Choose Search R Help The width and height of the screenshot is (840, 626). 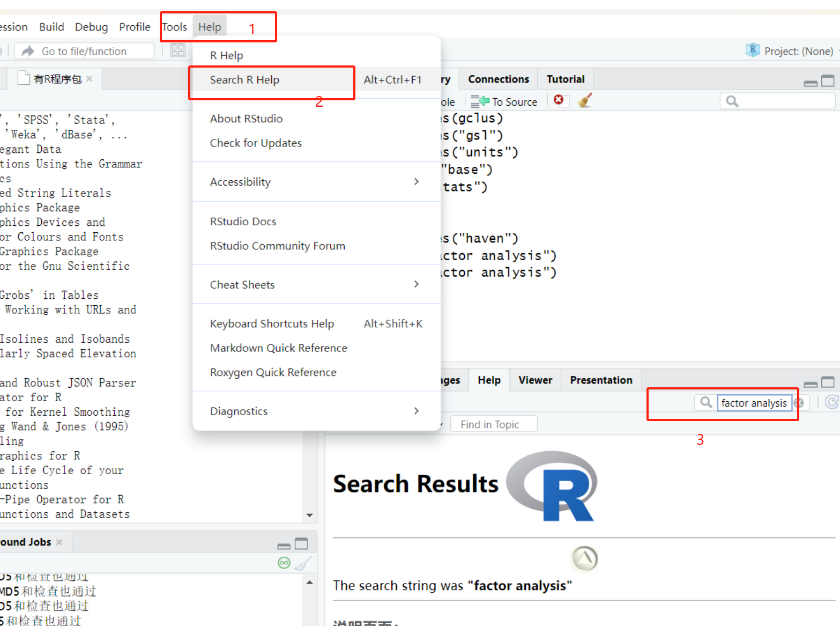[x=316, y=80]
